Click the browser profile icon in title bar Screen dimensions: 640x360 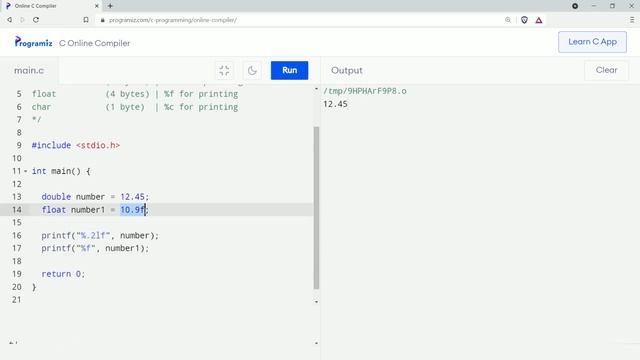tap(575, 6)
